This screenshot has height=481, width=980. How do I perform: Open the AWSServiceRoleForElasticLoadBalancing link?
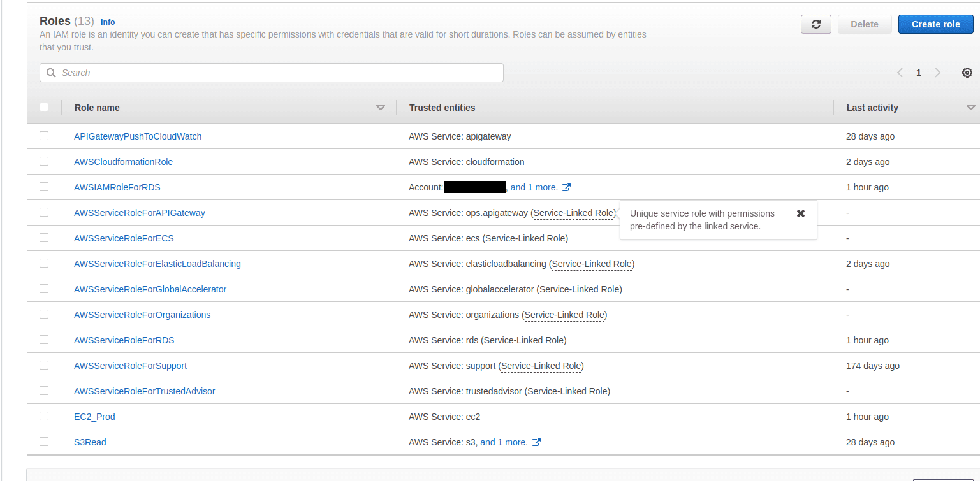[157, 264]
